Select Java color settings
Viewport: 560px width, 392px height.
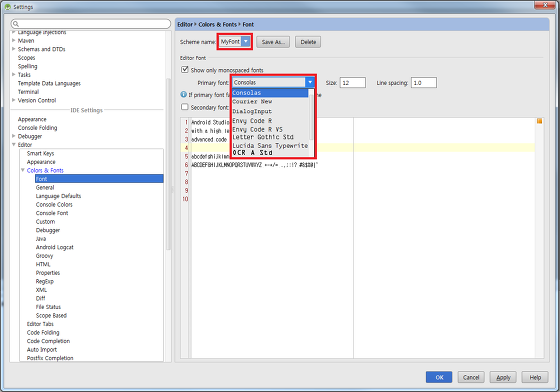(x=41, y=238)
